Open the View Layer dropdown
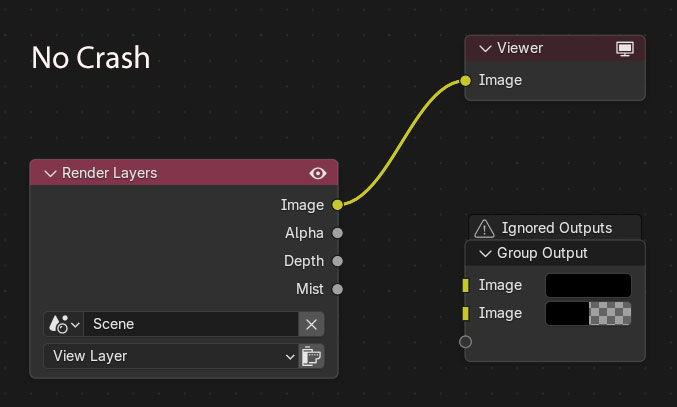The width and height of the screenshot is (677, 407). [x=170, y=356]
